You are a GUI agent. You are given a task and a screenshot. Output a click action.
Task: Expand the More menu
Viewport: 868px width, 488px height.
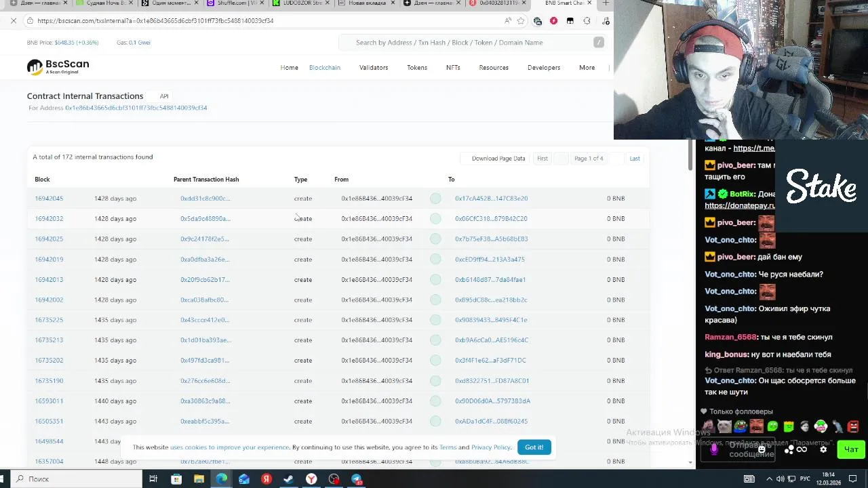point(587,68)
